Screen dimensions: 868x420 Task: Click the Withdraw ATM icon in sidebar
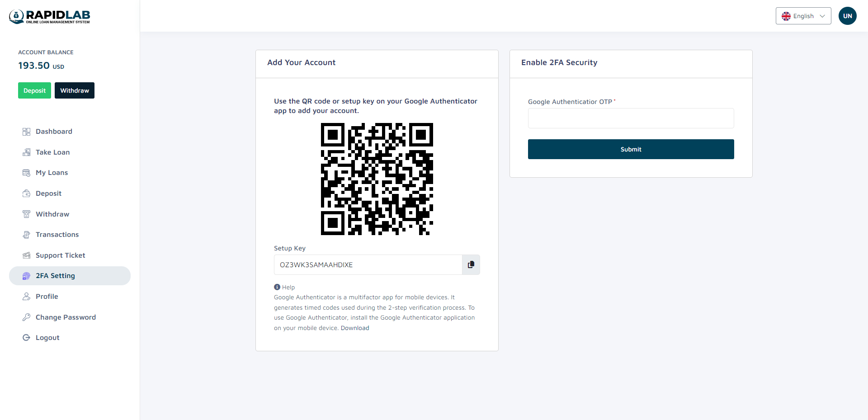click(x=26, y=214)
